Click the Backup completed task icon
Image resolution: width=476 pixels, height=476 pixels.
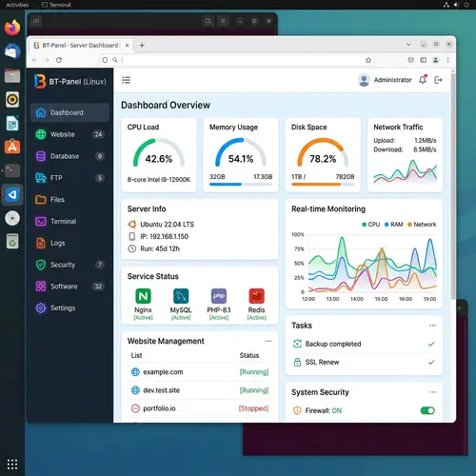coord(297,344)
